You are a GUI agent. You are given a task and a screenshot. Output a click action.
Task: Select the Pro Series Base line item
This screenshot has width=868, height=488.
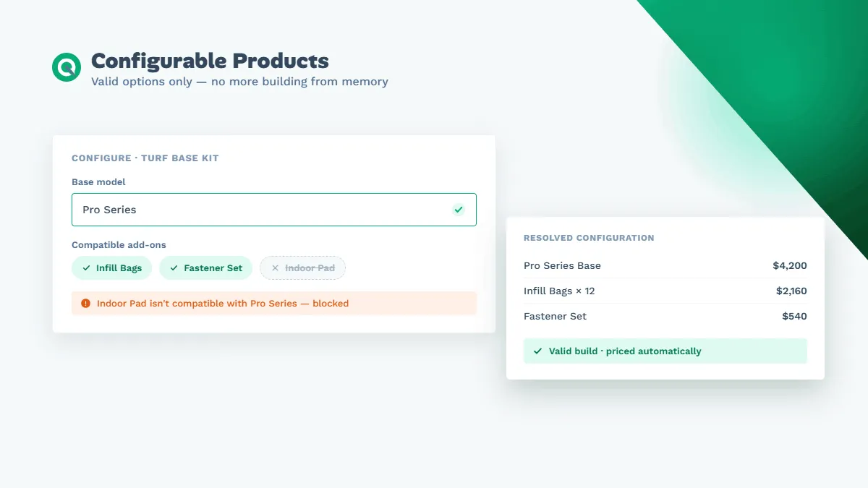tap(665, 266)
